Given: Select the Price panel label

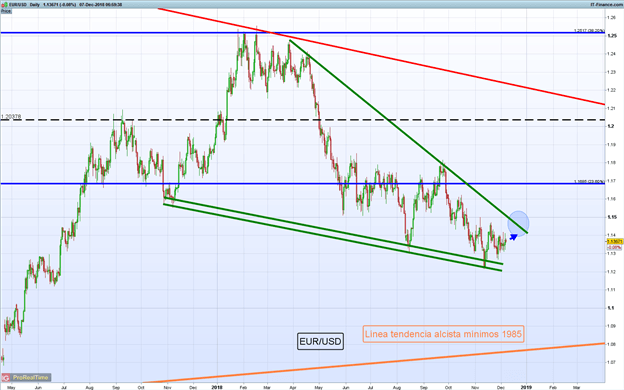Looking at the screenshot, I should pos(6,12).
